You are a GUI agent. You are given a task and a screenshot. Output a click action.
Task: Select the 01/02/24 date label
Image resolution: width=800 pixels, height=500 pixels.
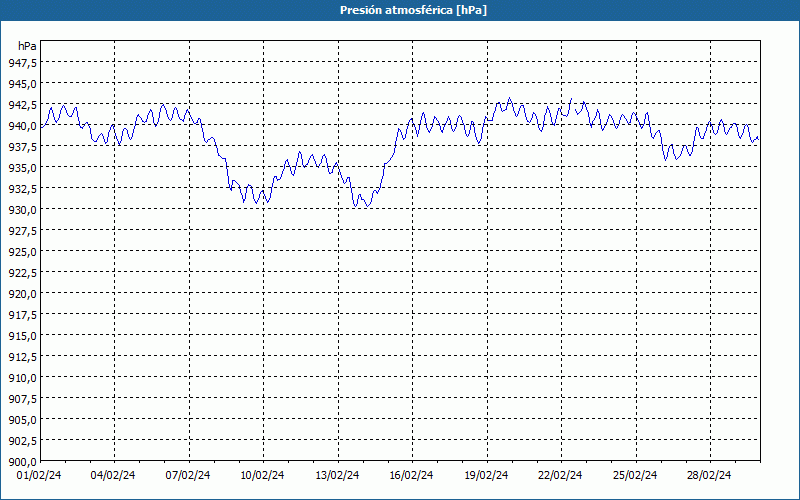(x=40, y=475)
